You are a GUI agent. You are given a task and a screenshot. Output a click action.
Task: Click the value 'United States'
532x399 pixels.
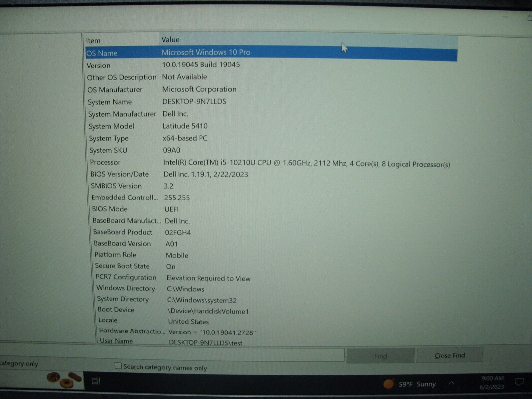coord(188,322)
